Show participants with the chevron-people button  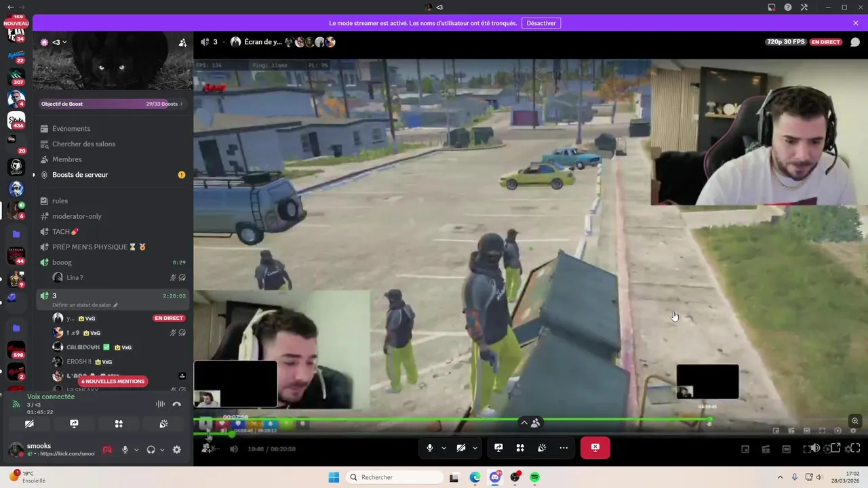point(530,422)
